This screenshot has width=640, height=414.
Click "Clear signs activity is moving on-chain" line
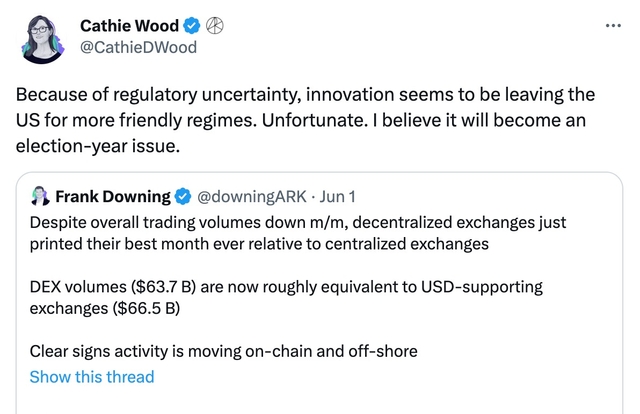click(x=223, y=351)
